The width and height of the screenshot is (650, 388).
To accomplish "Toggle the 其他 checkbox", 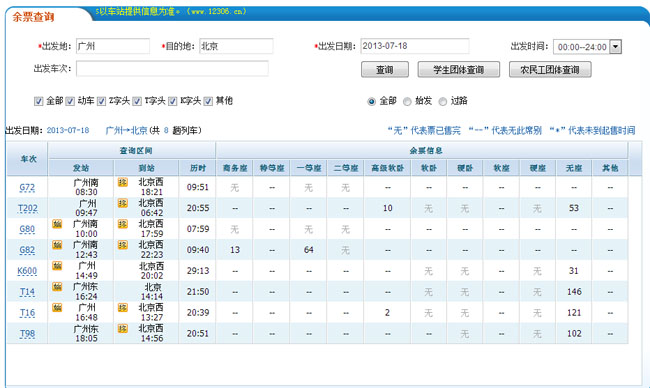I will (x=208, y=101).
